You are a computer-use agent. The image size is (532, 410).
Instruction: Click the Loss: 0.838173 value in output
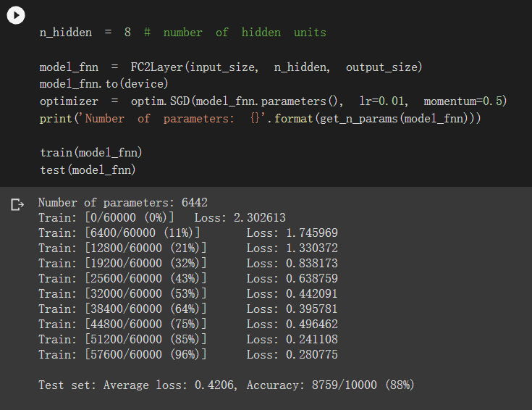tap(292, 263)
